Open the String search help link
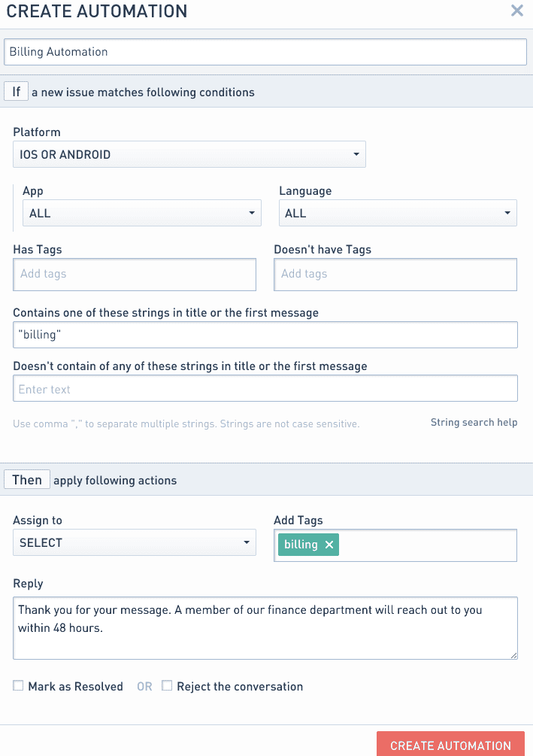Screen dimensions: 533x756 [474, 422]
